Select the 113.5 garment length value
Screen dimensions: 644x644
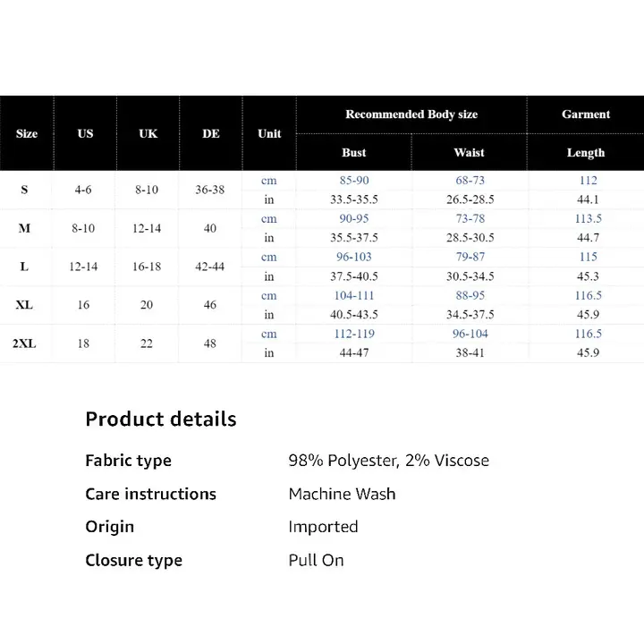[588, 219]
